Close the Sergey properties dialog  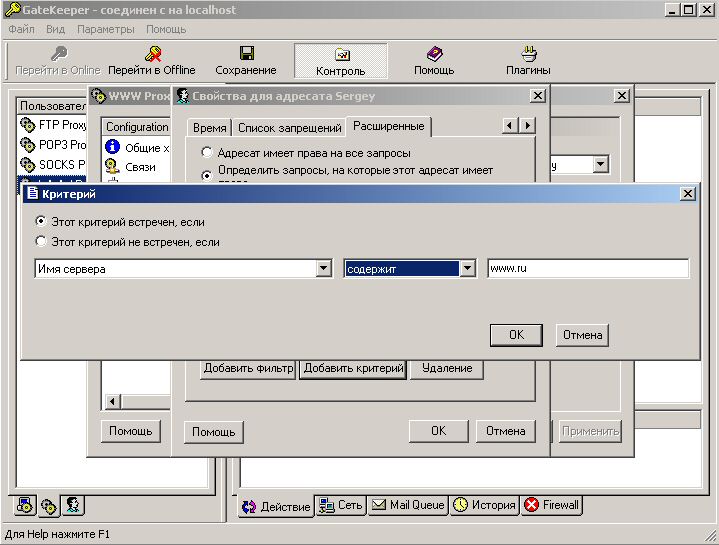click(x=537, y=96)
